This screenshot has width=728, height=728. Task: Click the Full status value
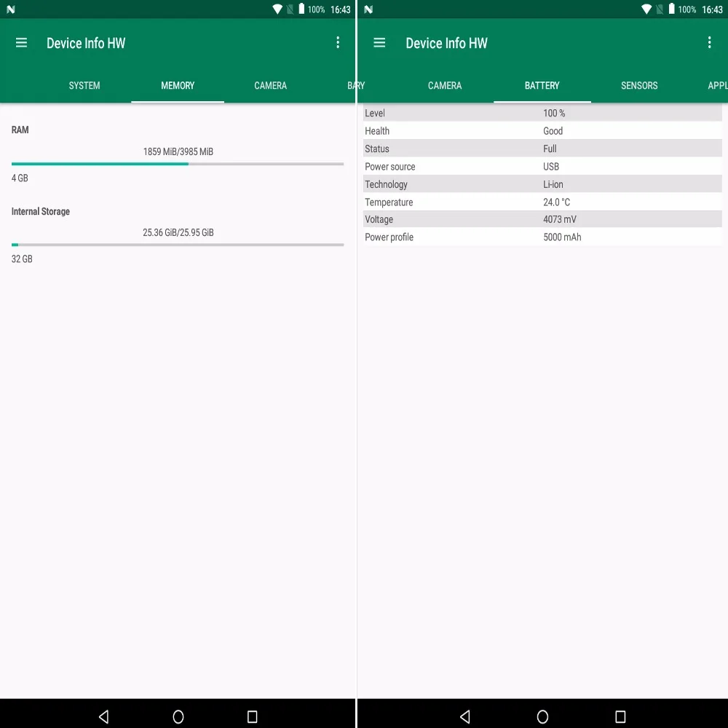[550, 149]
